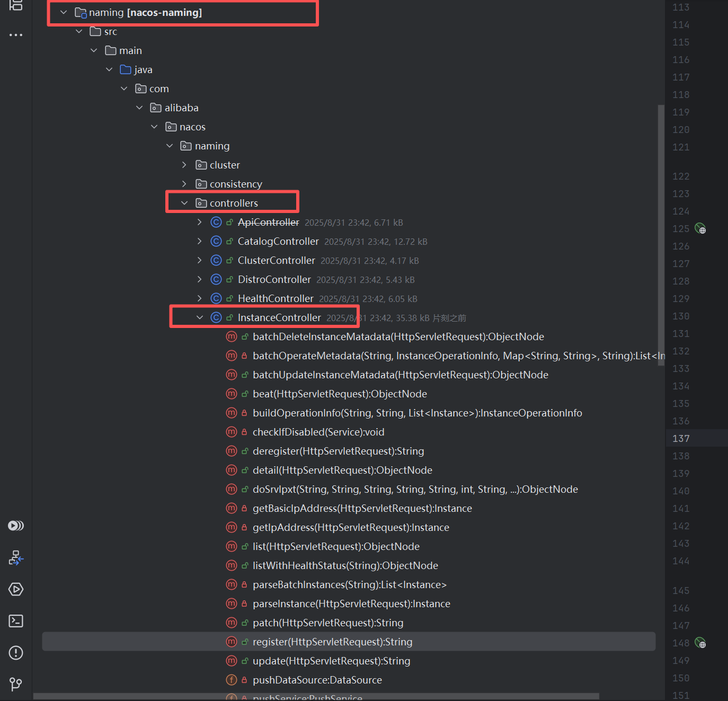
Task: Click the more tool windows ellipsis
Action: click(x=16, y=35)
